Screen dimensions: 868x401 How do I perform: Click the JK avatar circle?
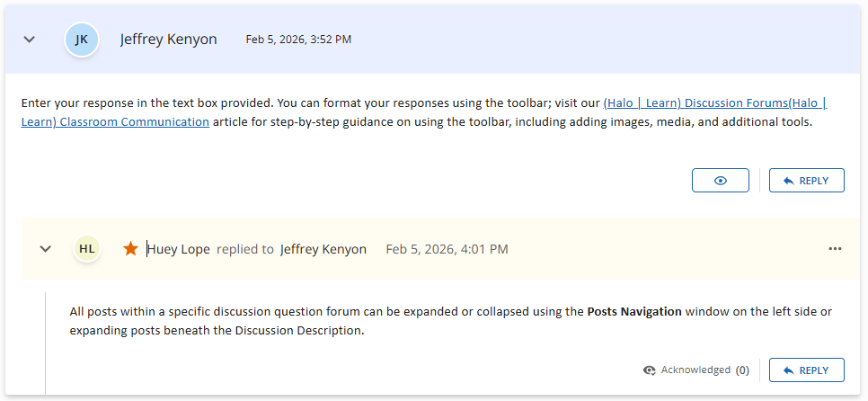tap(82, 40)
